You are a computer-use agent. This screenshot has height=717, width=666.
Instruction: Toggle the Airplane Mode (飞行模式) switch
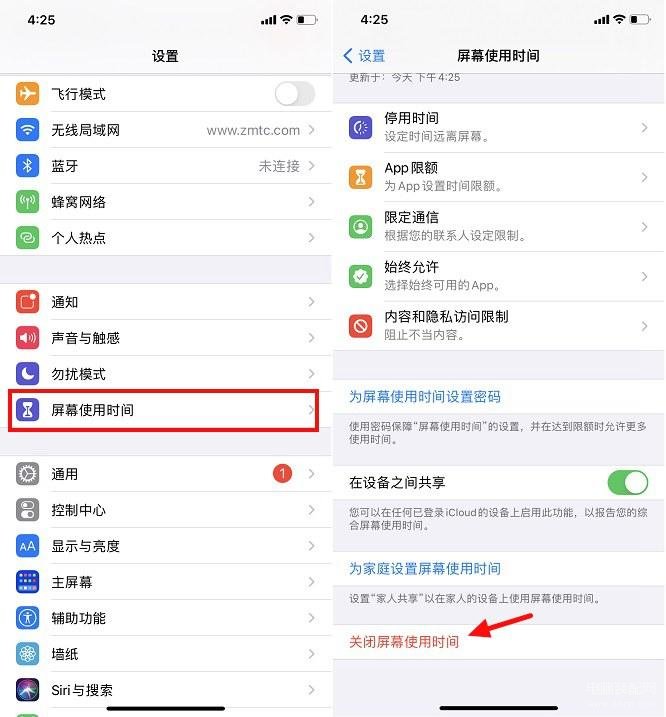pyautogui.click(x=295, y=94)
